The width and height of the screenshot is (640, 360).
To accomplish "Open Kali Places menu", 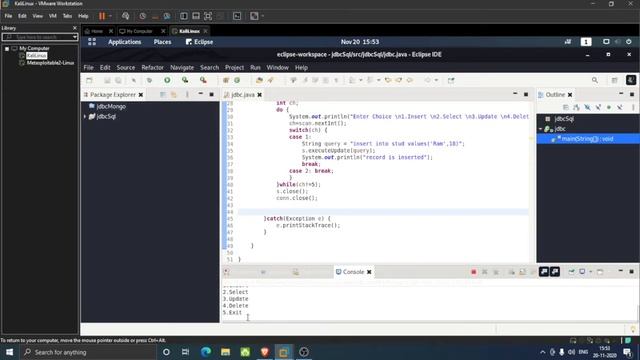I will pyautogui.click(x=162, y=42).
